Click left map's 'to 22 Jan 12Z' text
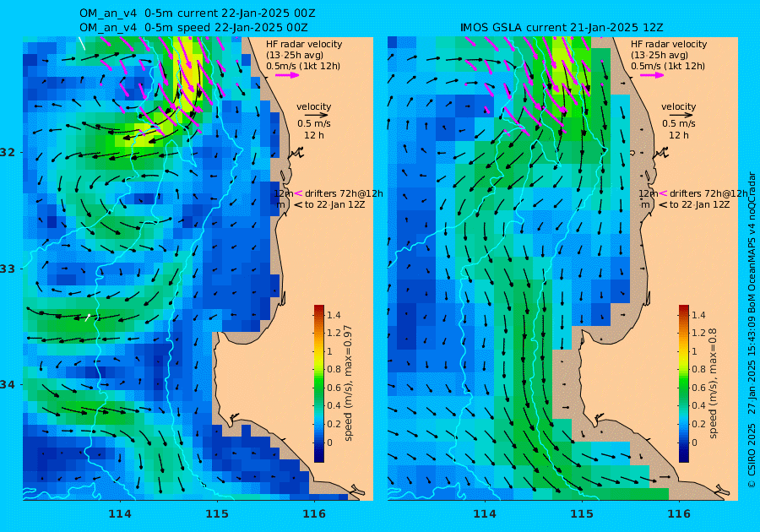Screen dimensions: 760x532 pos(335,204)
